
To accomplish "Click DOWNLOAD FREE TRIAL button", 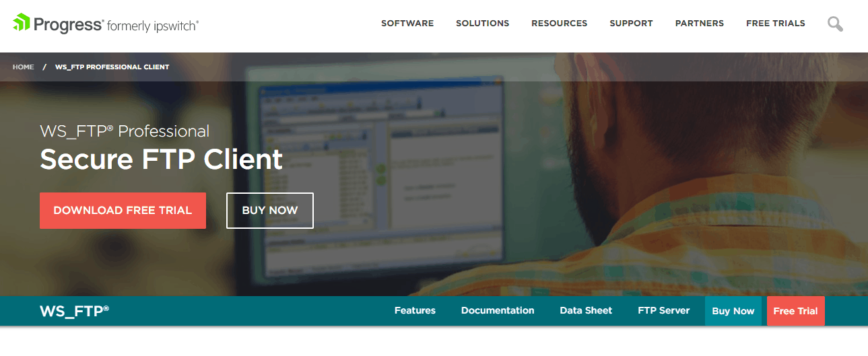I will 123,211.
